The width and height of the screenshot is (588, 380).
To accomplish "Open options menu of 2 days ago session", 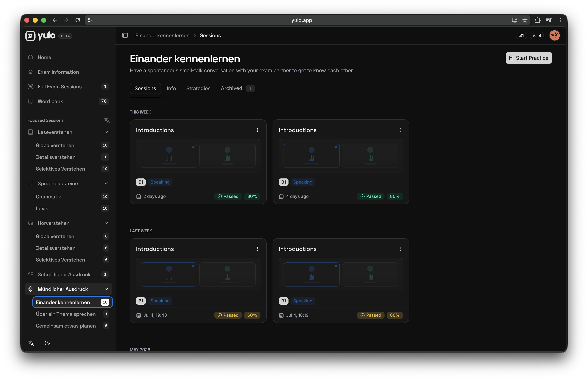I will click(257, 130).
